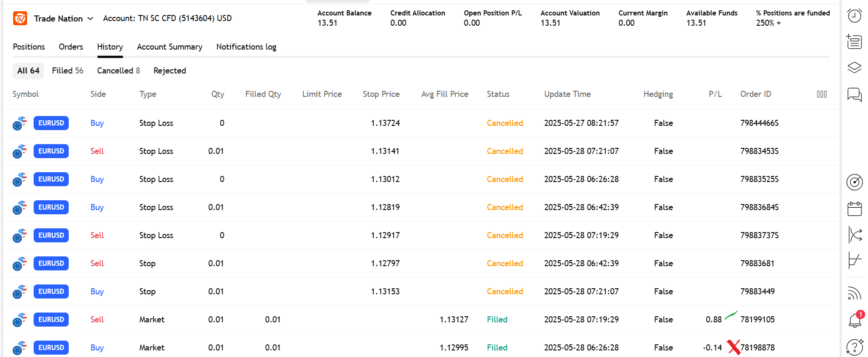Open the Object tree layers icon
The width and height of the screenshot is (868, 357).
854,68
